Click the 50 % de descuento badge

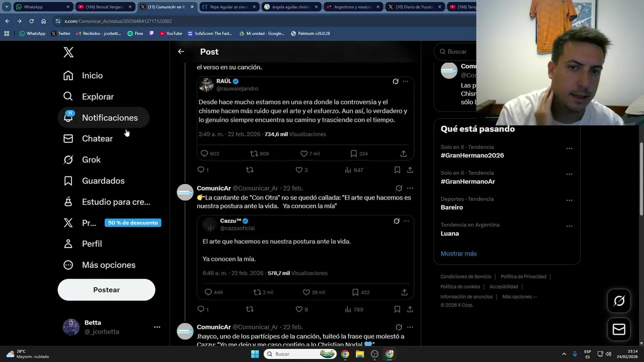pyautogui.click(x=133, y=223)
